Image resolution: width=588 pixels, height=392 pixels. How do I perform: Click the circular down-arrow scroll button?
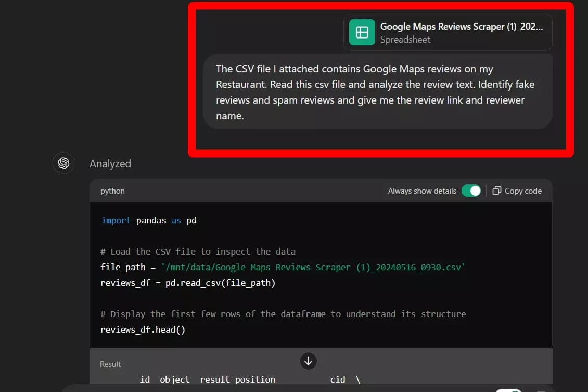[308, 361]
